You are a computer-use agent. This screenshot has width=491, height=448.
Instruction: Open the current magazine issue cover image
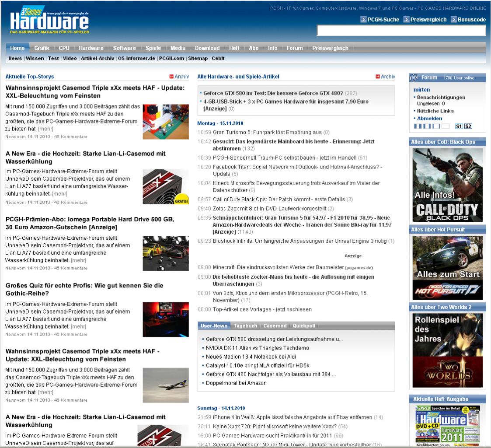pos(447,426)
